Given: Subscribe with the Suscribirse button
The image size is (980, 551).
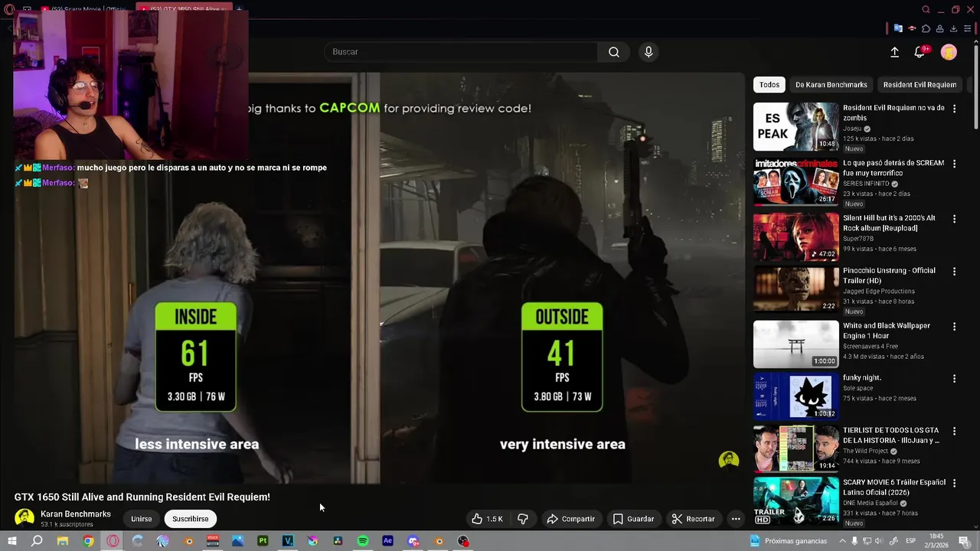Looking at the screenshot, I should pos(191,519).
